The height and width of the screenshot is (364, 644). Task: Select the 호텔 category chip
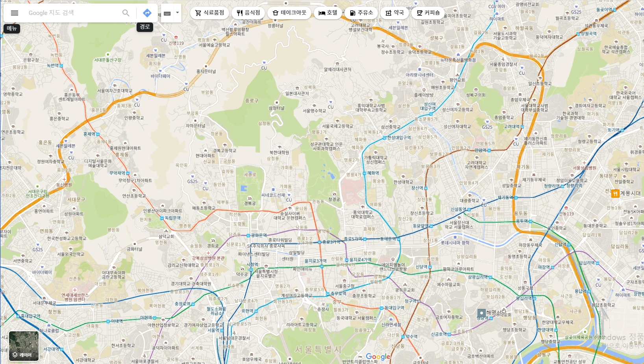point(328,13)
